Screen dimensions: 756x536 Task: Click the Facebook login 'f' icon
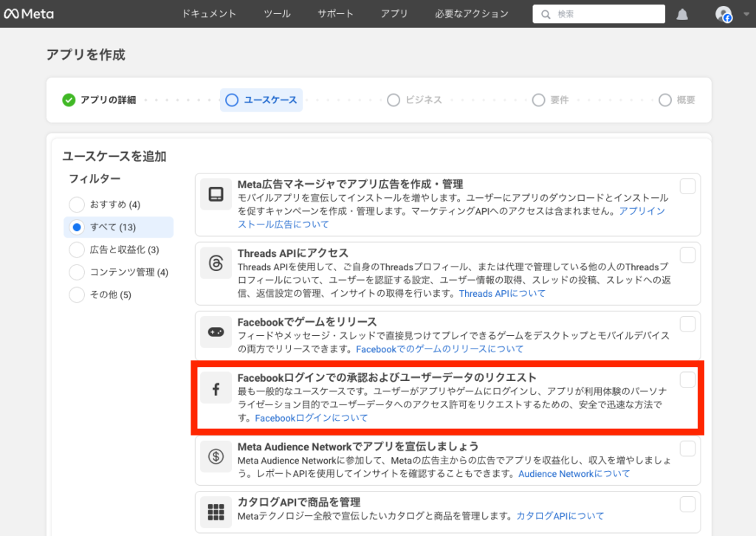click(216, 389)
